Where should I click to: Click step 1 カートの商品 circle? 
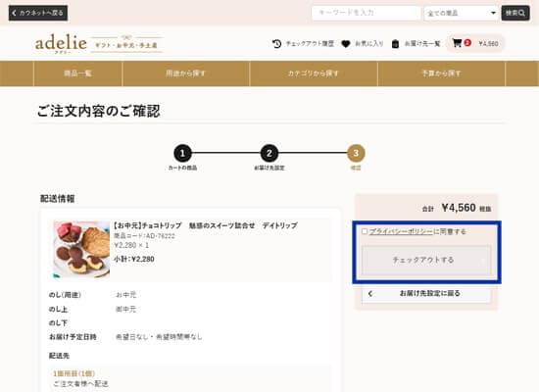tap(182, 153)
